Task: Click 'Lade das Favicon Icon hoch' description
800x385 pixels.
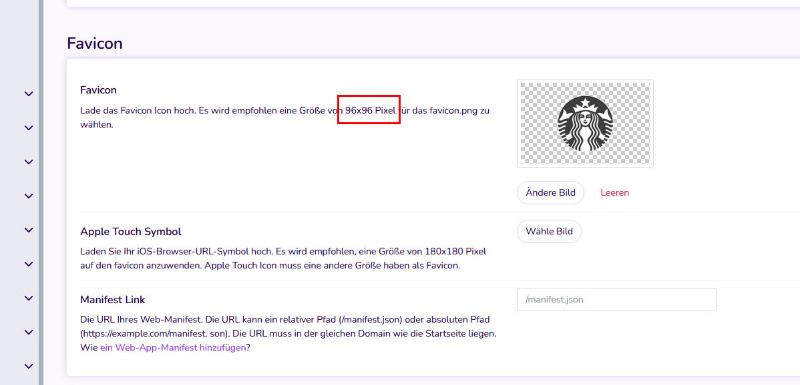Action: click(x=285, y=118)
